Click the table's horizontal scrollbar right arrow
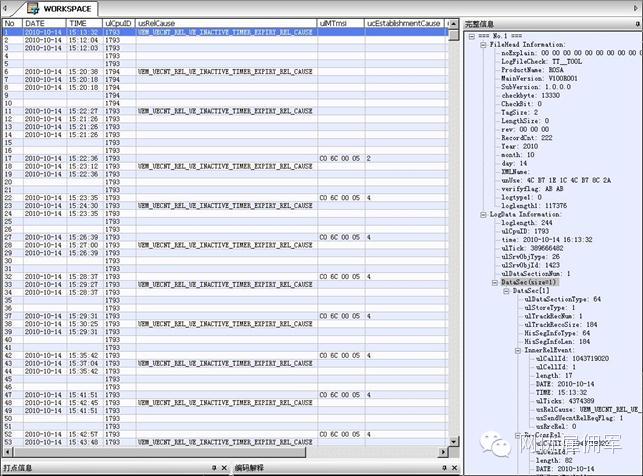 coord(442,452)
